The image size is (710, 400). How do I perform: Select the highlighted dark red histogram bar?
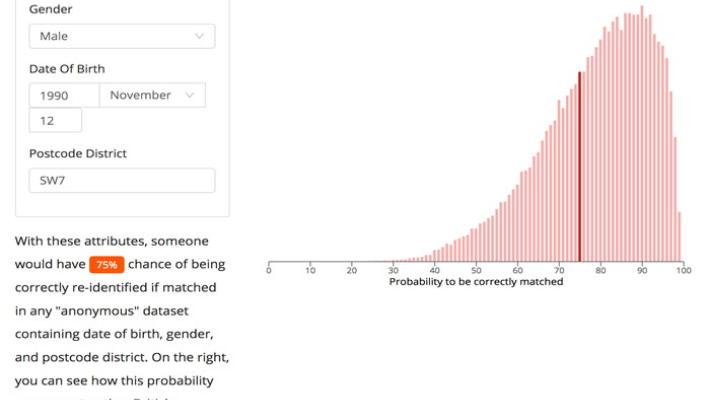(579, 166)
